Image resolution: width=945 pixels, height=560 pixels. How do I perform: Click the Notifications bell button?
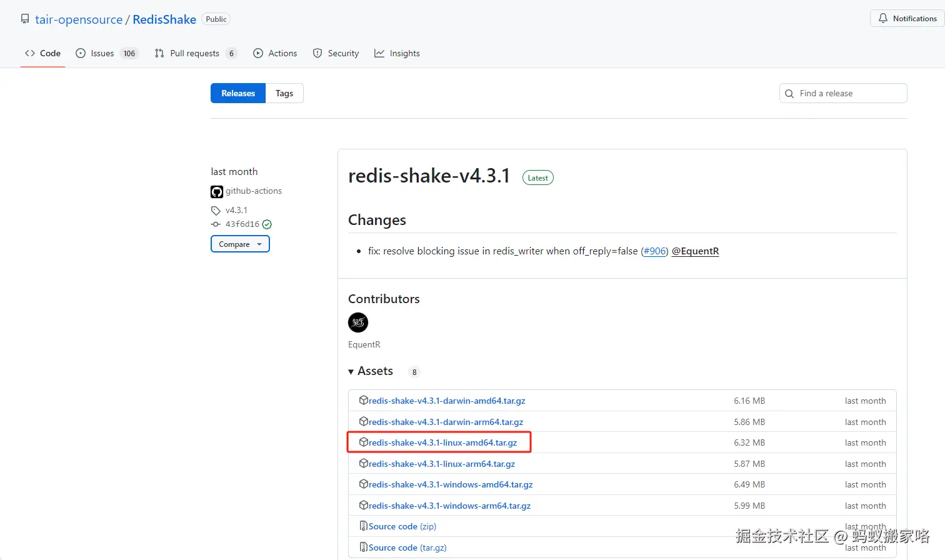[907, 19]
